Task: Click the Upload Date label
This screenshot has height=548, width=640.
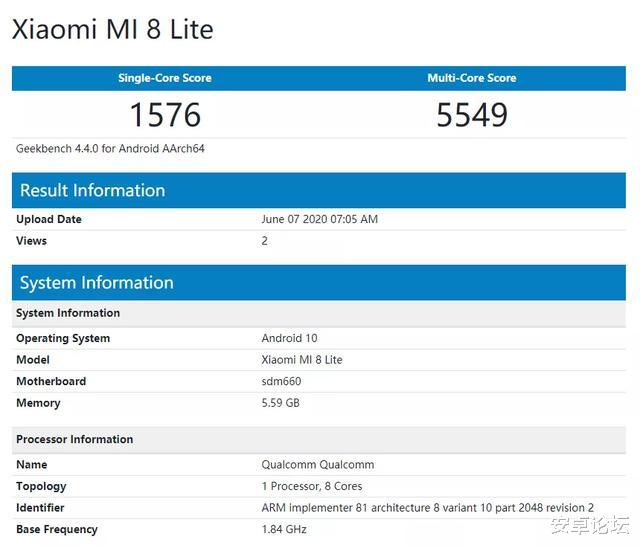Action: (49, 219)
